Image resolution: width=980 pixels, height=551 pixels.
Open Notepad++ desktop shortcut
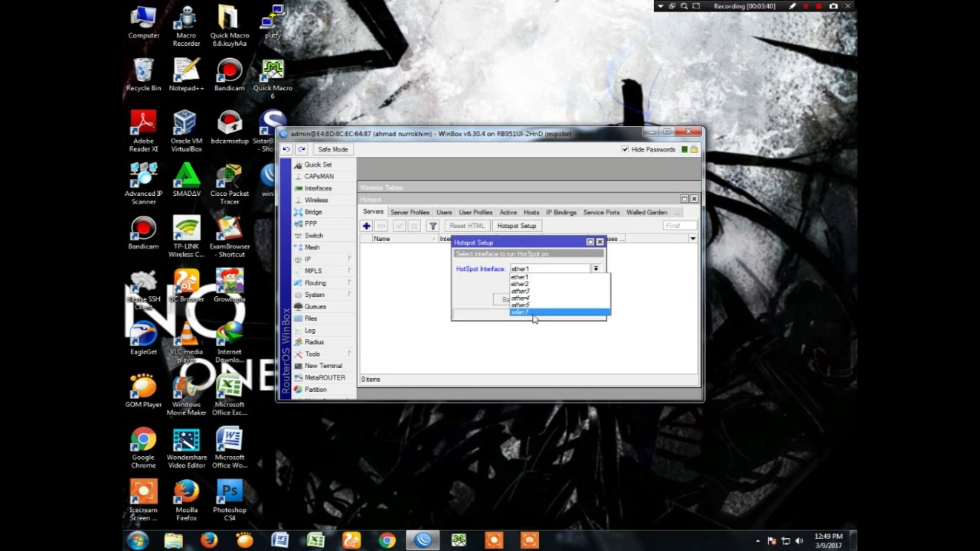pyautogui.click(x=187, y=74)
